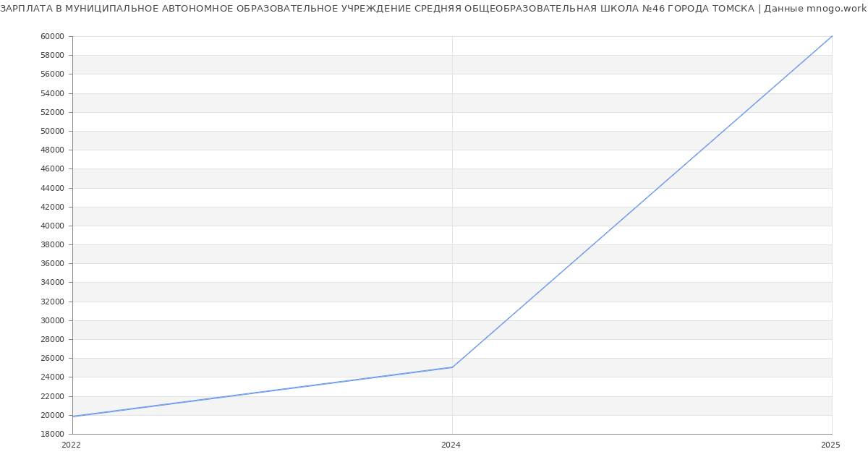Click the y-axis label 44000
Screen dimensions: 868x470
point(53,188)
